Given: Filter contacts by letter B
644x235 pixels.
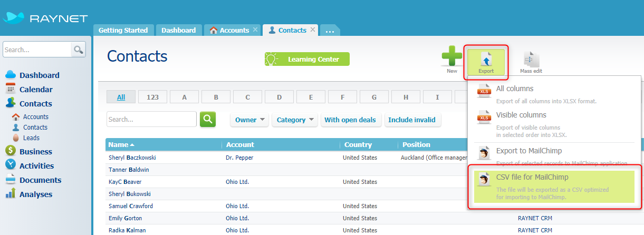Looking at the screenshot, I should [x=216, y=97].
